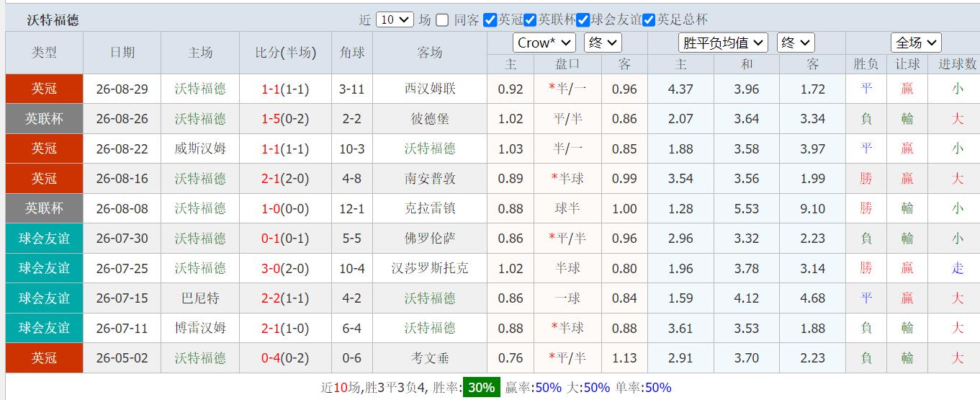980x400 pixels.
Task: Open the 1-5(0-2) score for 彼德堡 match
Action: 285,119
